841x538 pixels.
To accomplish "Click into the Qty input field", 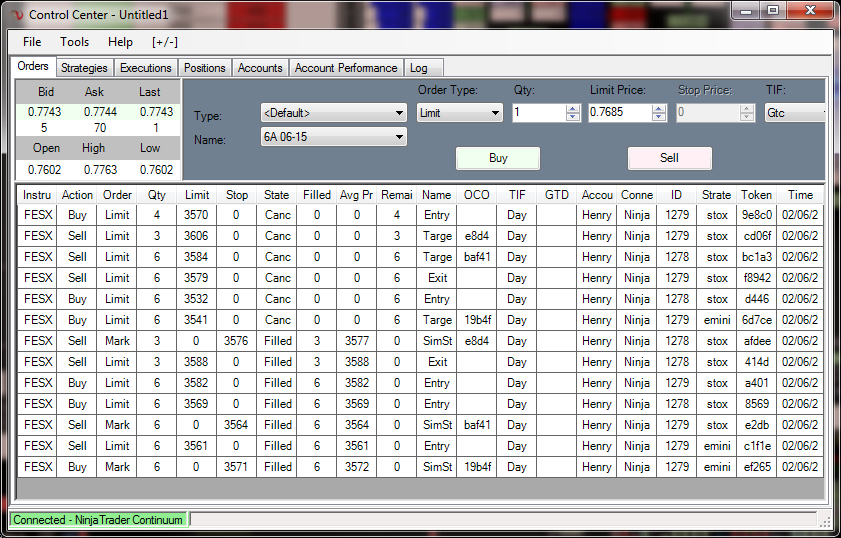I will click(x=539, y=113).
